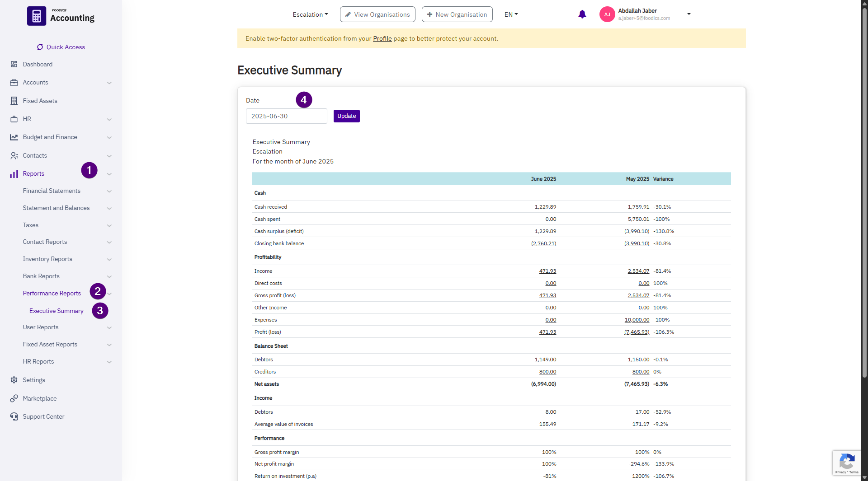Expand Financial Statements submenu
The image size is (868, 481).
pos(109,191)
